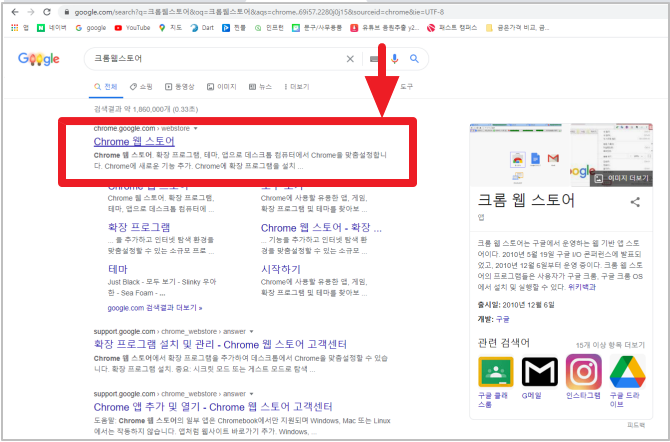Open the google bookmark
The height and width of the screenshot is (442, 670).
click(91, 28)
